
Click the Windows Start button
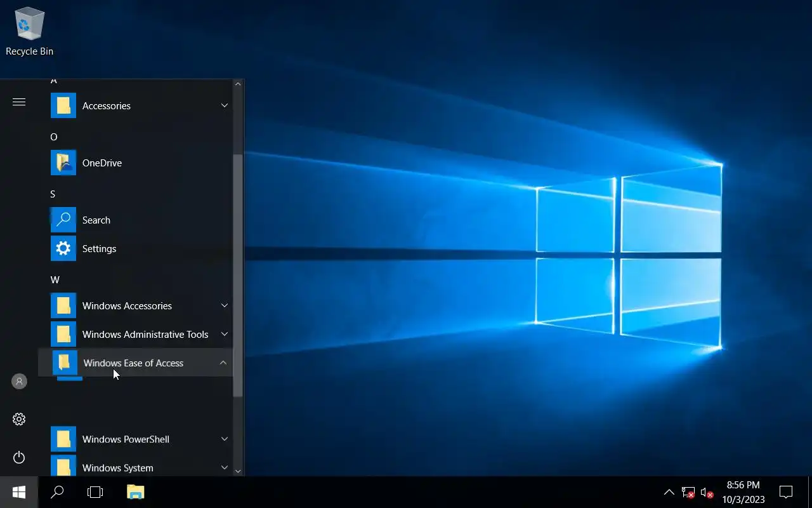click(19, 492)
